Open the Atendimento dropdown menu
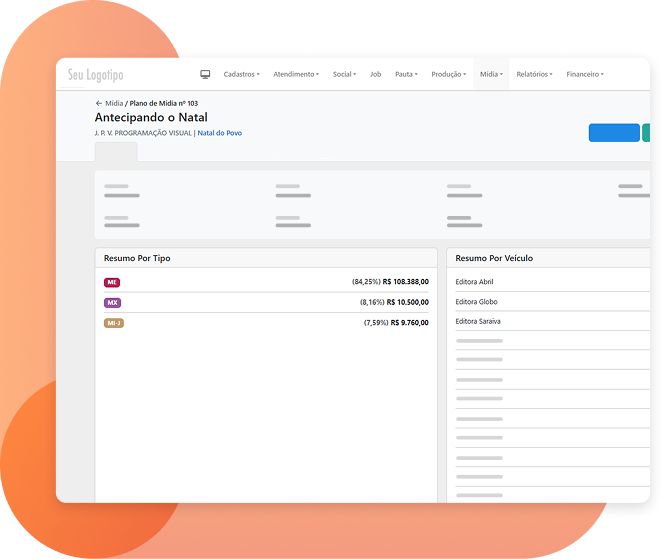 296,74
